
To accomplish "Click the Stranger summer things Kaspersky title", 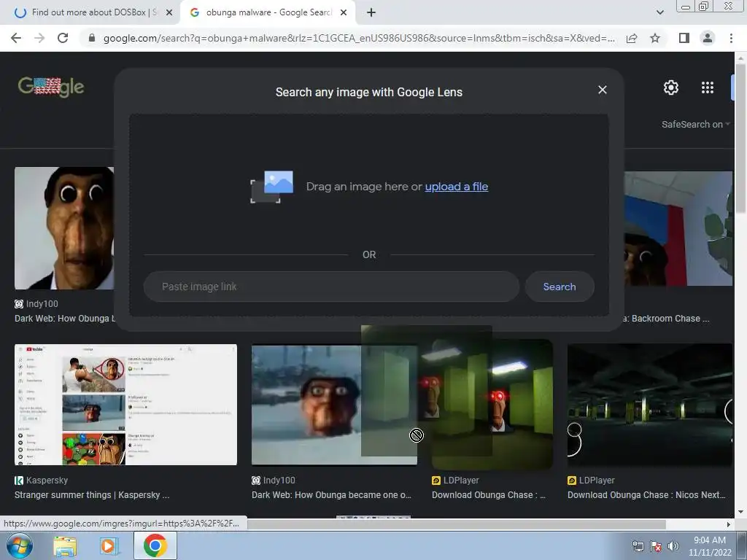I will [92, 495].
